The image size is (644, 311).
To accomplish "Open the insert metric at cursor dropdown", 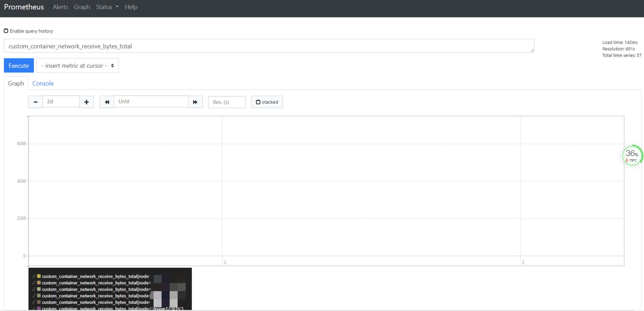I will point(77,65).
